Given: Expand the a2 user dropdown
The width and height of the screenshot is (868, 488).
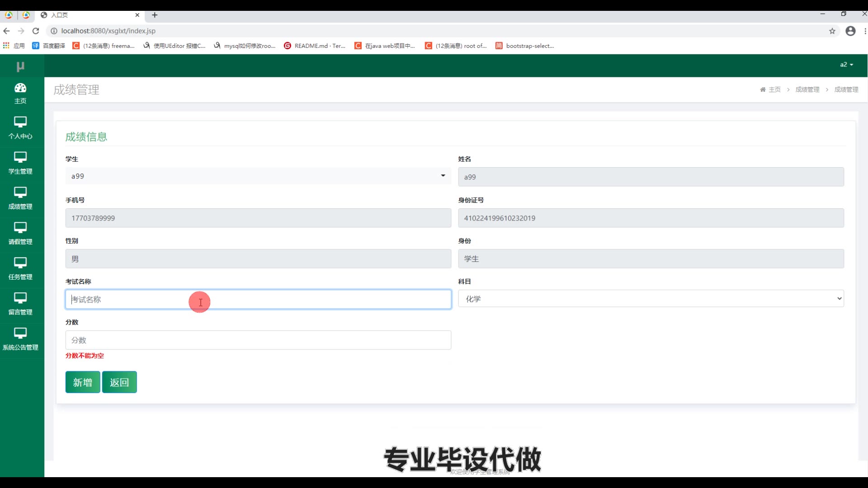Looking at the screenshot, I should coord(846,65).
